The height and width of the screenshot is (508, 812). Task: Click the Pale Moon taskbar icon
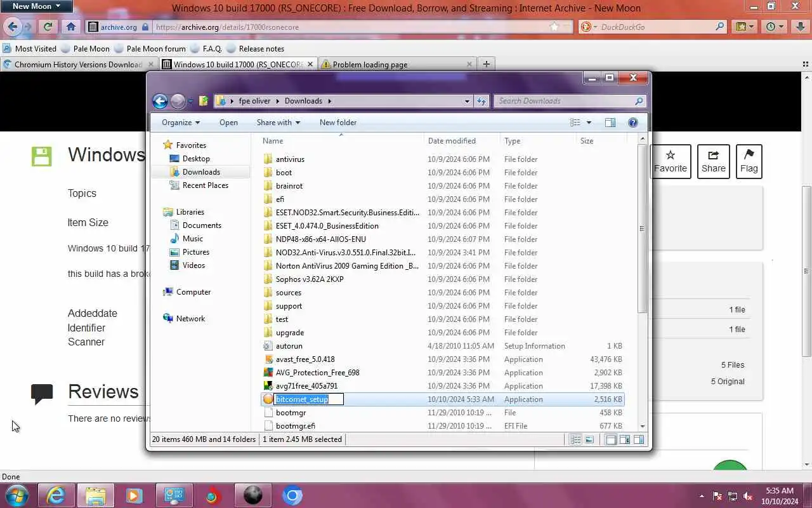tap(252, 495)
